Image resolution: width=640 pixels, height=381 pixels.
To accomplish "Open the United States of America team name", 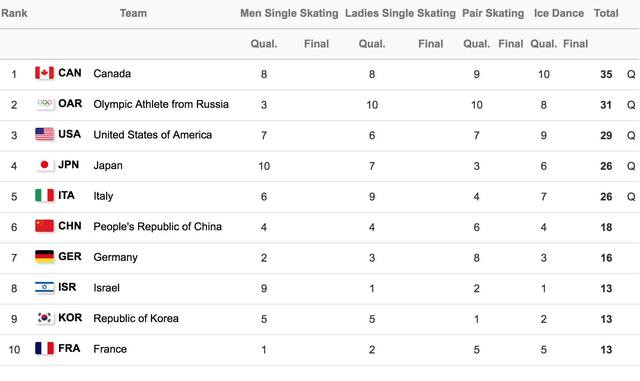I will click(x=153, y=135).
